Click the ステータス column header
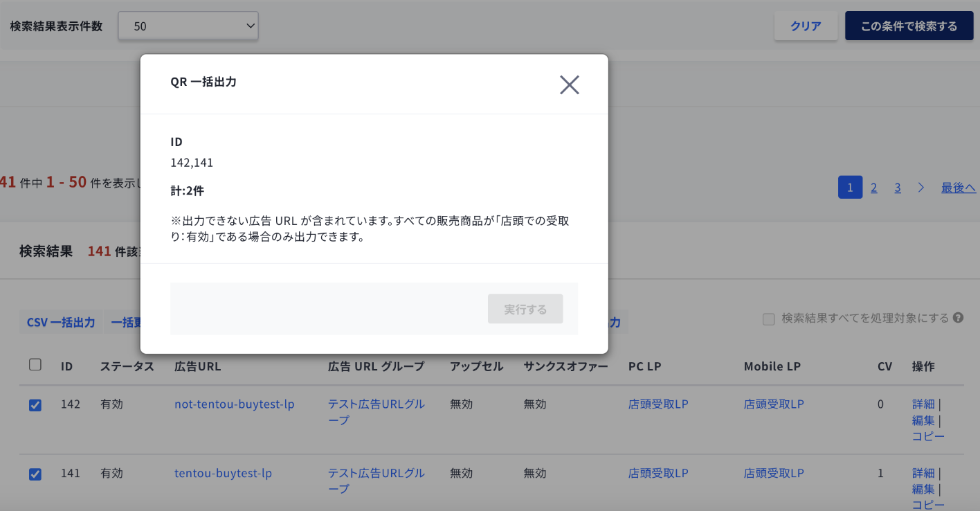980x511 pixels. (x=127, y=366)
